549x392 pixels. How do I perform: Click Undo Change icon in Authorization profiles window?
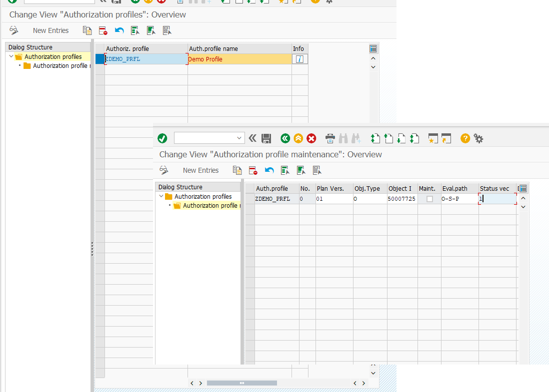(119, 30)
